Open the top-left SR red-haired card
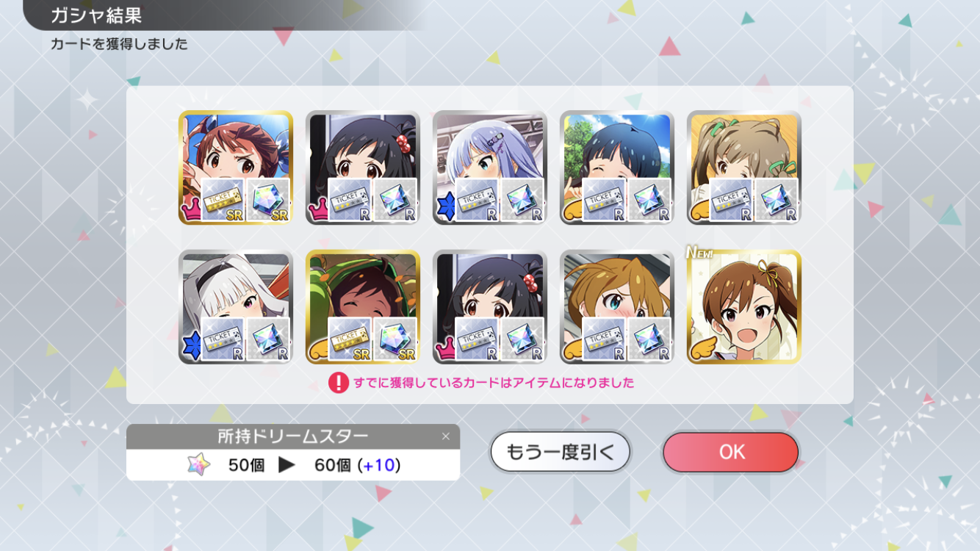The width and height of the screenshot is (980, 551). coord(236,168)
